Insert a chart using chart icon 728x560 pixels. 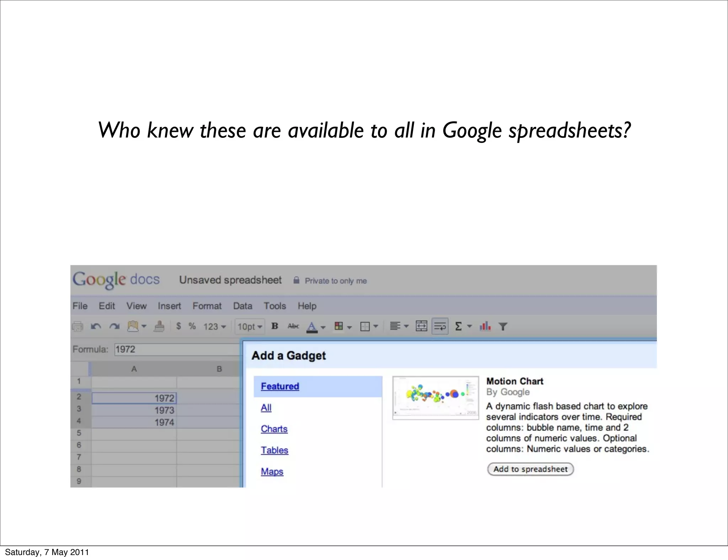tap(485, 326)
